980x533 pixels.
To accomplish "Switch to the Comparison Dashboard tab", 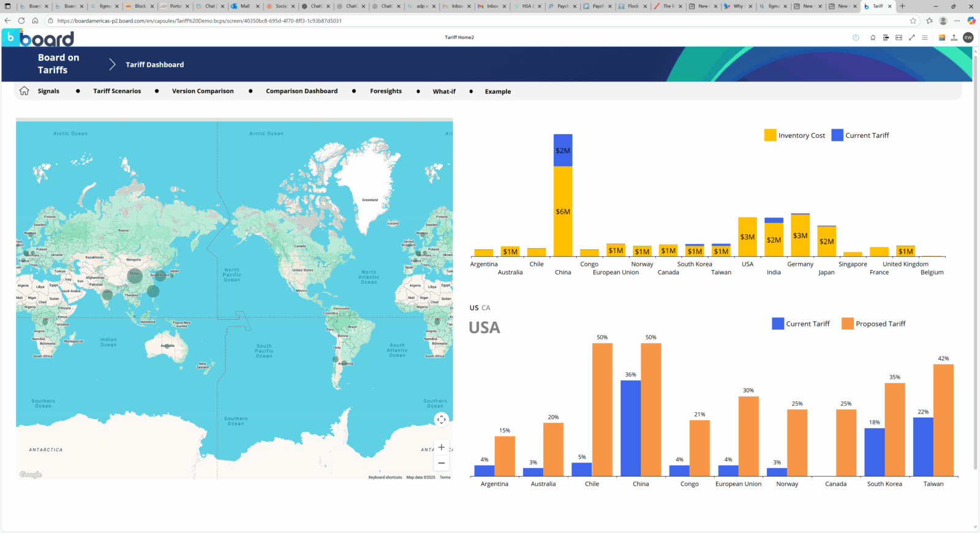I will pyautogui.click(x=301, y=91).
